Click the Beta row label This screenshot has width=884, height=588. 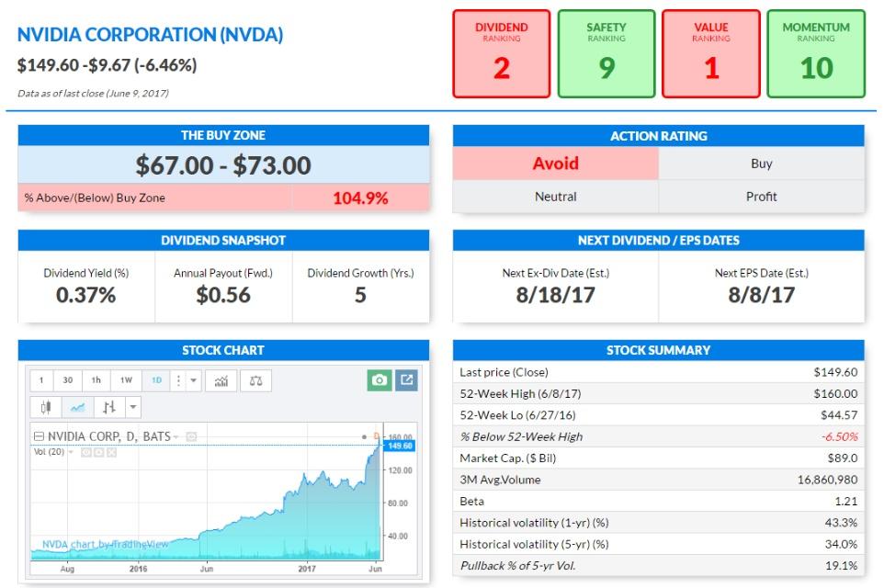pyautogui.click(x=471, y=502)
